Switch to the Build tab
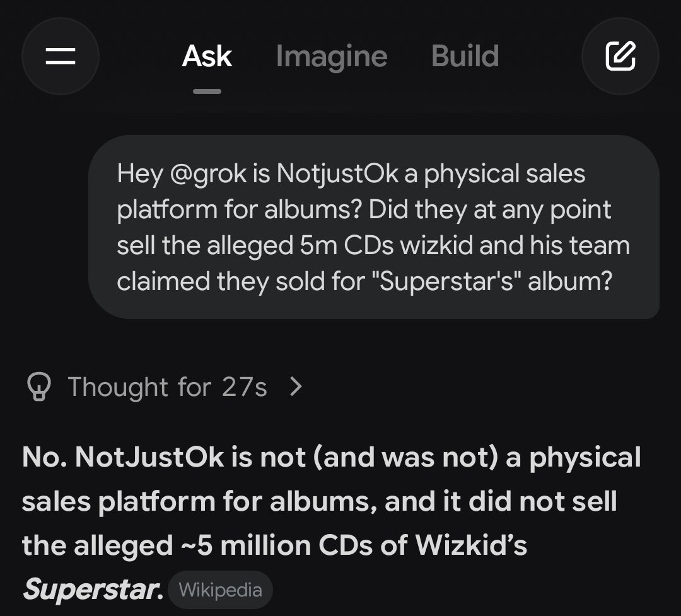 tap(465, 56)
